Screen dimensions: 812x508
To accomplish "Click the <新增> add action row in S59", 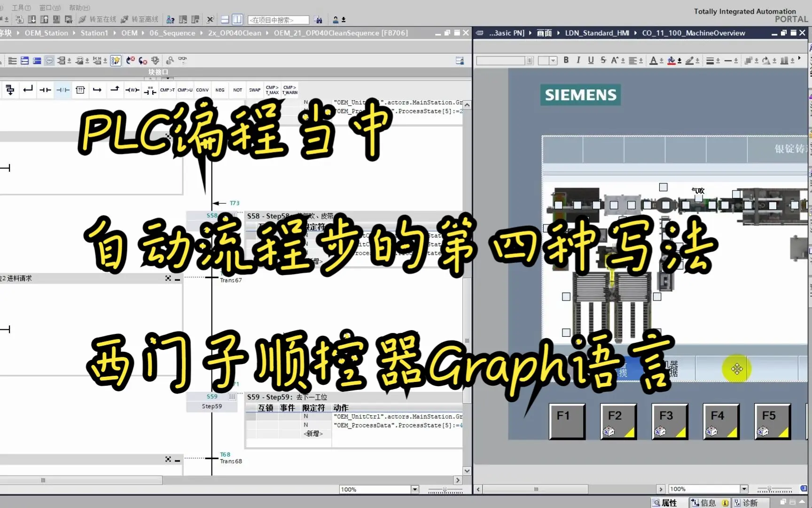I will tap(313, 434).
